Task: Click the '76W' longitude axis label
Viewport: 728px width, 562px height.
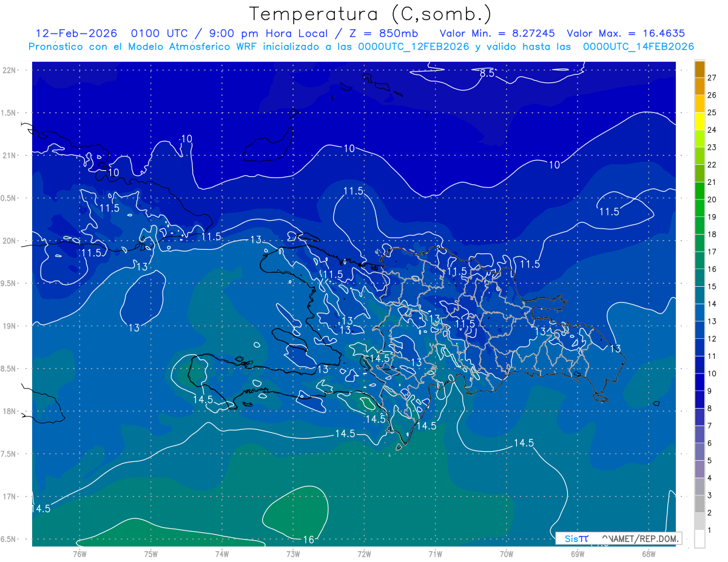Action: coord(79,554)
